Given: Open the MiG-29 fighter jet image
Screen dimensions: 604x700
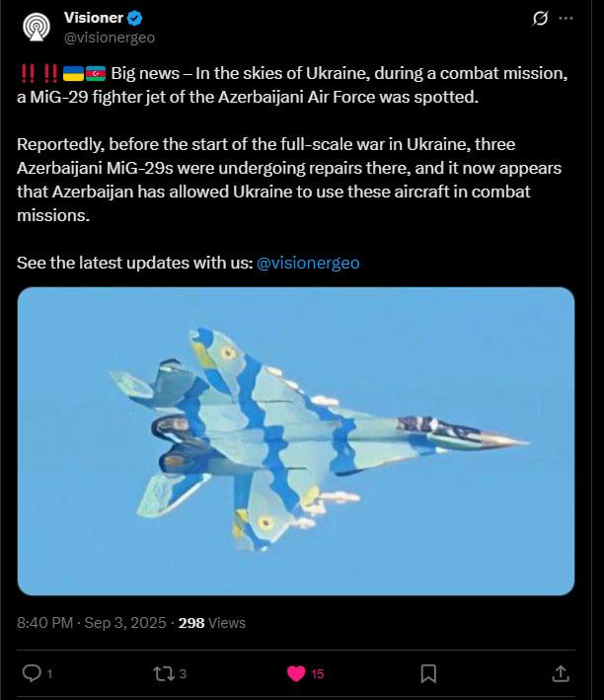Looking at the screenshot, I should point(296,441).
